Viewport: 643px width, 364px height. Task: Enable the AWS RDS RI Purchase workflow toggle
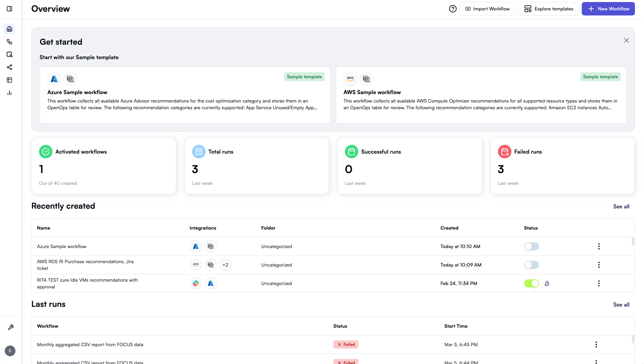click(x=532, y=265)
